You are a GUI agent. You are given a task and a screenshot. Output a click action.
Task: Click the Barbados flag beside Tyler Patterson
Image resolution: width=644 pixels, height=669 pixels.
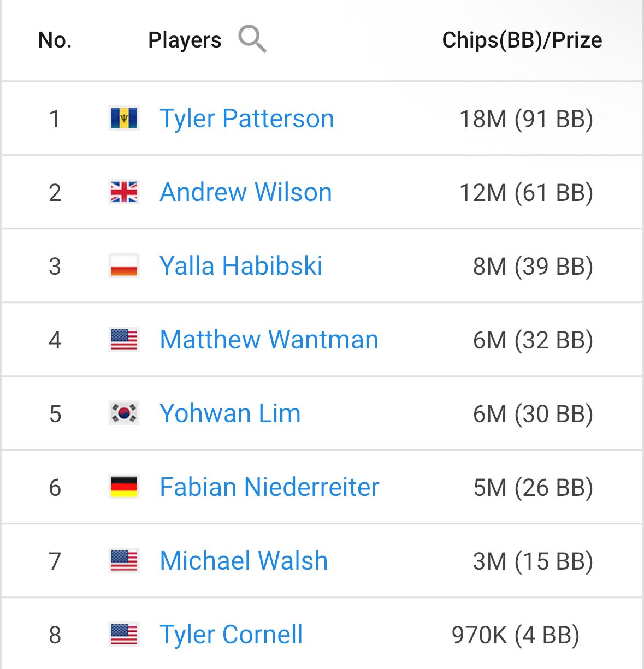[124, 119]
